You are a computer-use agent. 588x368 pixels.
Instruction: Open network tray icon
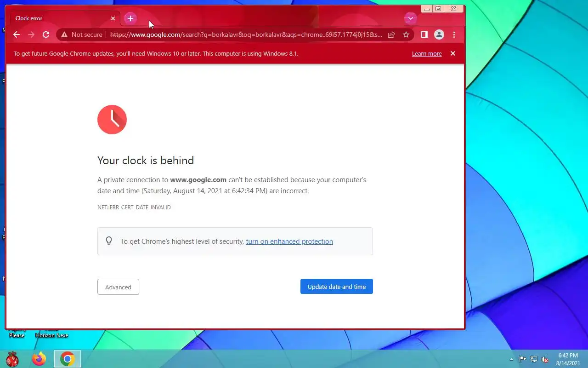534,359
